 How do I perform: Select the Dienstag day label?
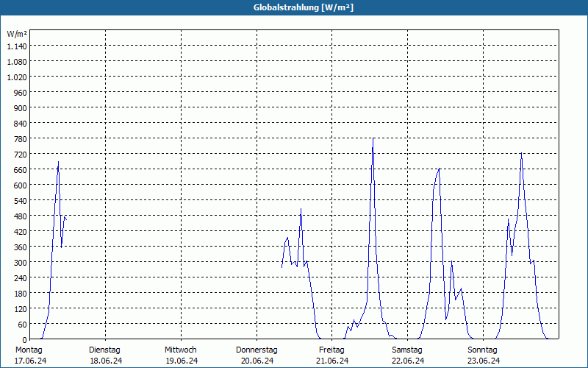104,350
